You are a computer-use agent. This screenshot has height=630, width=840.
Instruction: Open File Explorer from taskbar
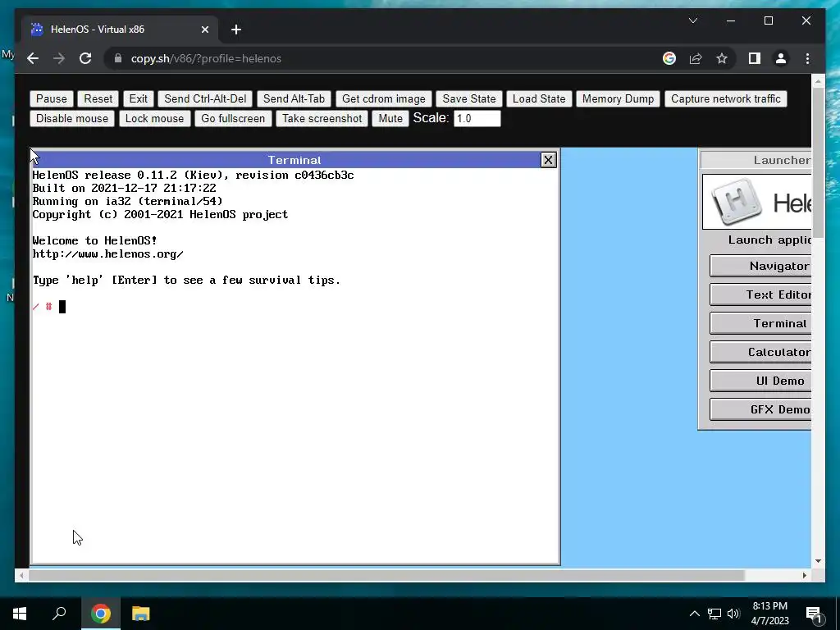pyautogui.click(x=141, y=614)
